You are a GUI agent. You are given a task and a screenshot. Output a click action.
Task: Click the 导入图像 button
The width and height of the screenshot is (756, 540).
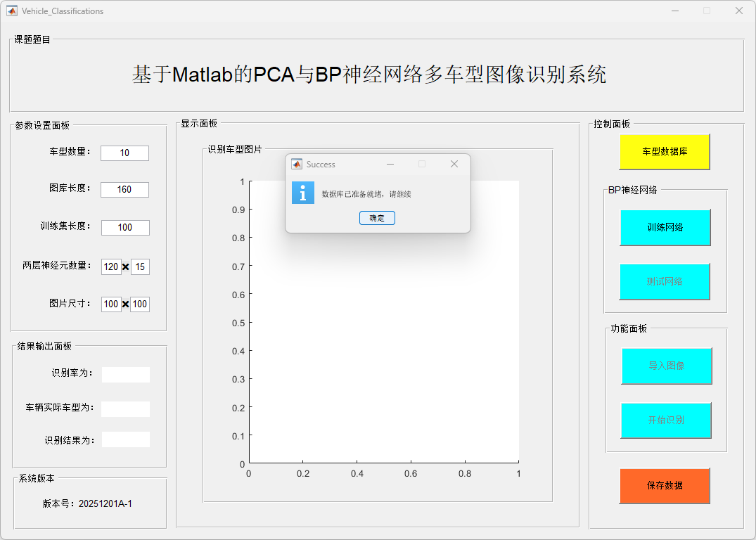666,366
